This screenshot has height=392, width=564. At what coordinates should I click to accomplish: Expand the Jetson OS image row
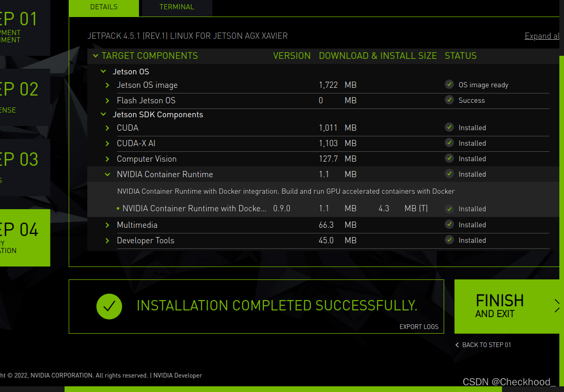[107, 85]
